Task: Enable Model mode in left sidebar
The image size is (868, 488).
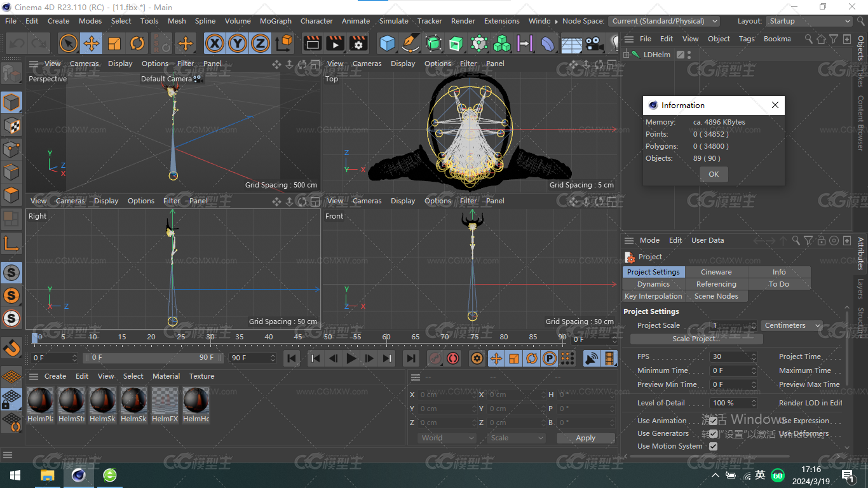Action: pyautogui.click(x=11, y=102)
